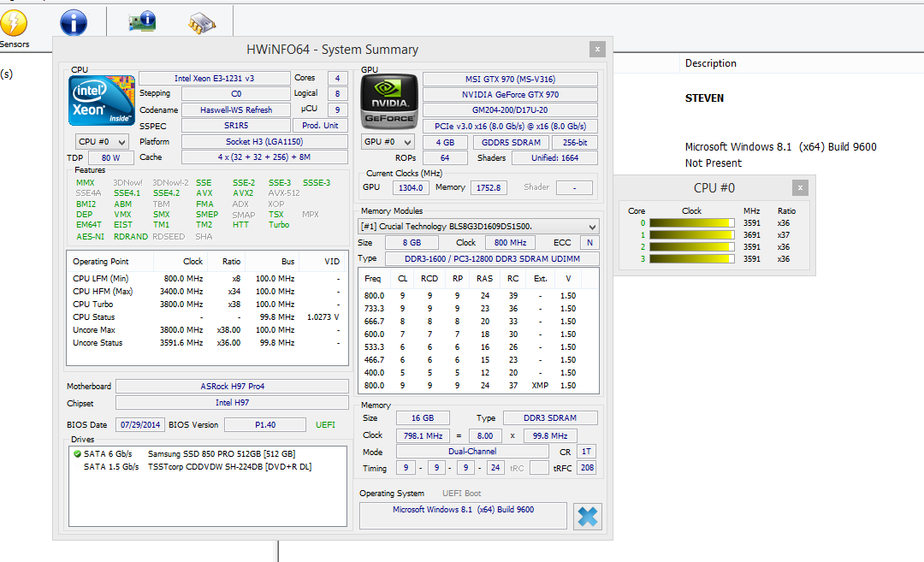Click the Uncore Max row
The width and height of the screenshot is (924, 562).
coord(207,330)
